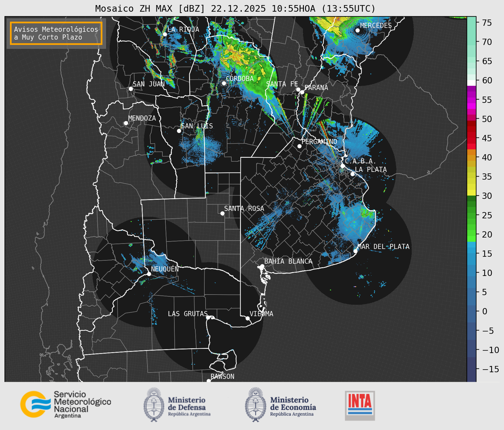
Task: Click the NEUQUÉN label
Action: [x=165, y=269]
